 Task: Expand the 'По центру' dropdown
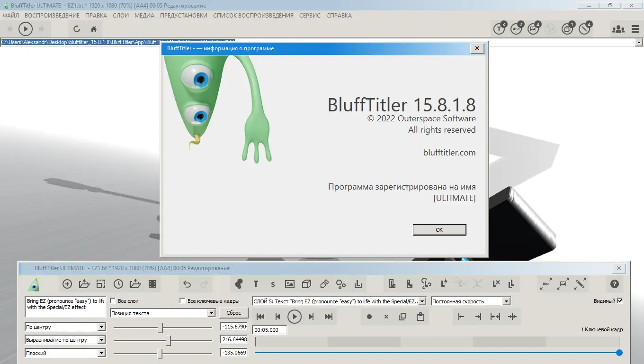click(101, 327)
